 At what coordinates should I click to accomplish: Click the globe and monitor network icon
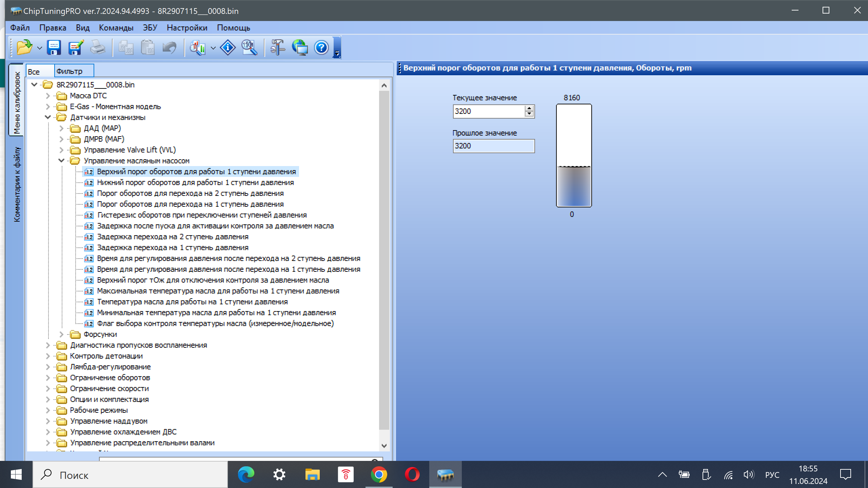click(x=300, y=47)
